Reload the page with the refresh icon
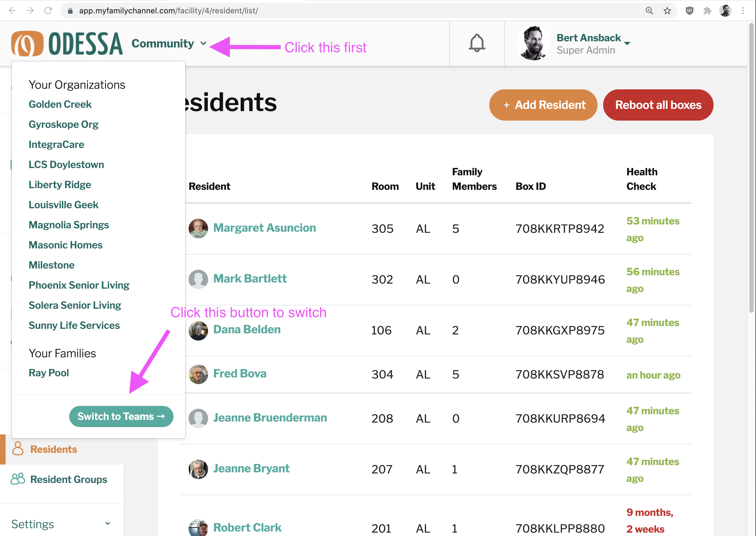The image size is (756, 536). (x=48, y=11)
